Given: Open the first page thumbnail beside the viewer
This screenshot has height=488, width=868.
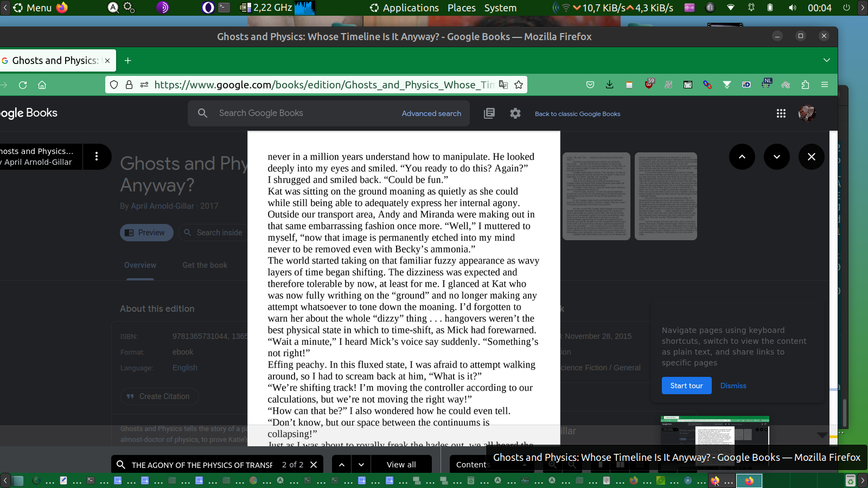Looking at the screenshot, I should [596, 196].
